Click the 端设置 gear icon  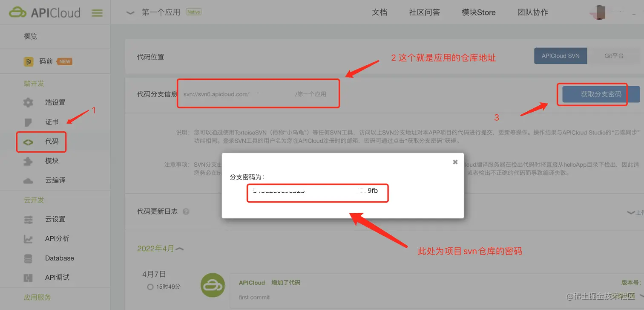click(x=28, y=102)
